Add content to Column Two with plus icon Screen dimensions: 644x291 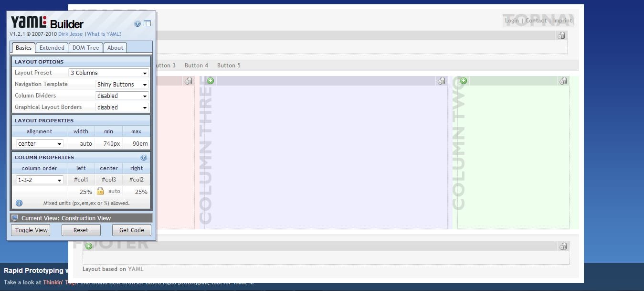[464, 81]
